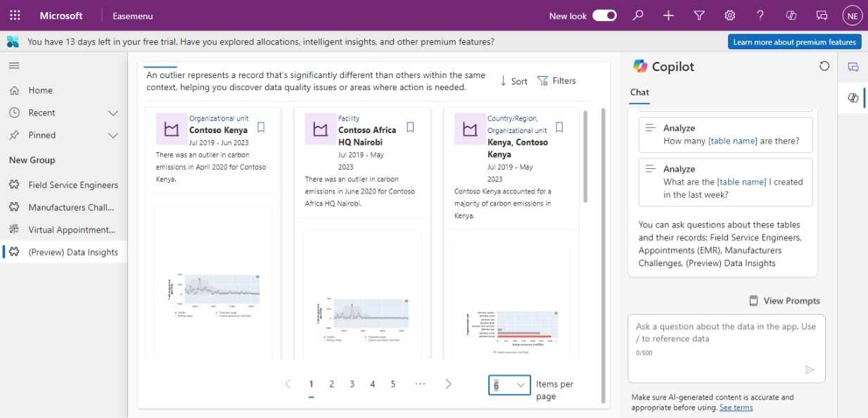
Task: Choose Analyze: How many table name prompt
Action: [725, 134]
